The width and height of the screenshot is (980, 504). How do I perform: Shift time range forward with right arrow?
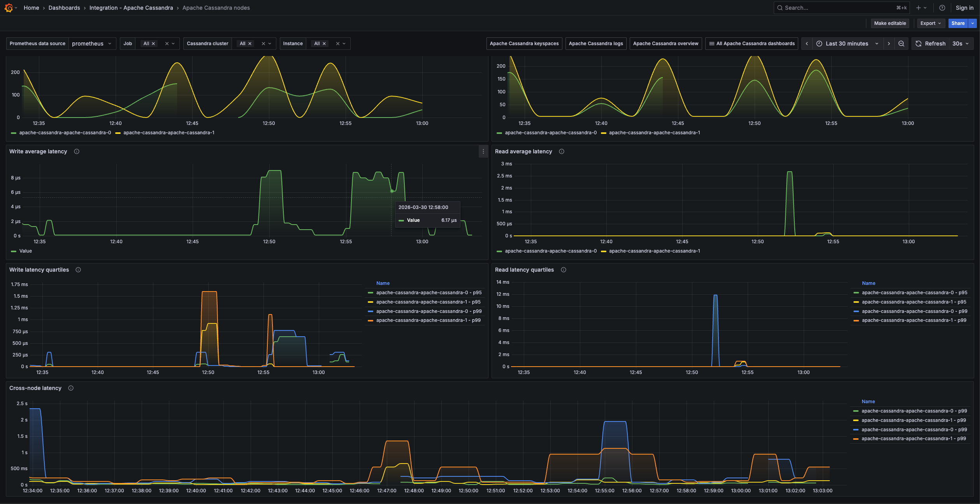pos(889,44)
